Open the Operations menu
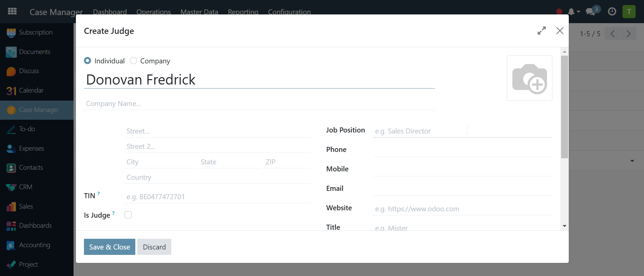This screenshot has height=276, width=644. coord(153,12)
